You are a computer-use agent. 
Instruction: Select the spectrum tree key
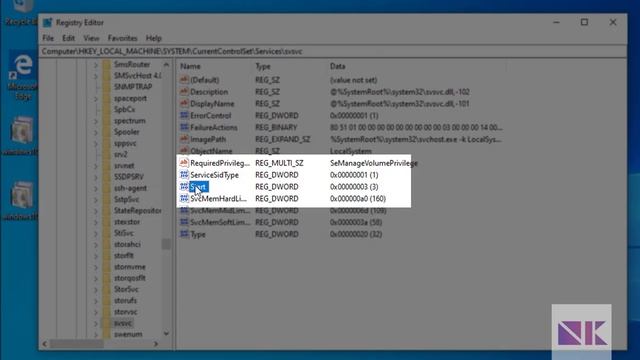click(130, 121)
